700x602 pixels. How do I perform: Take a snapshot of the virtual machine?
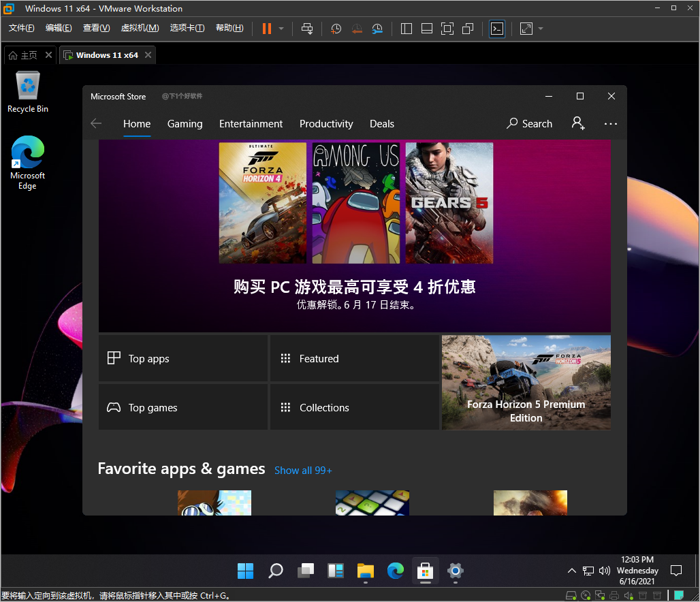click(335, 29)
